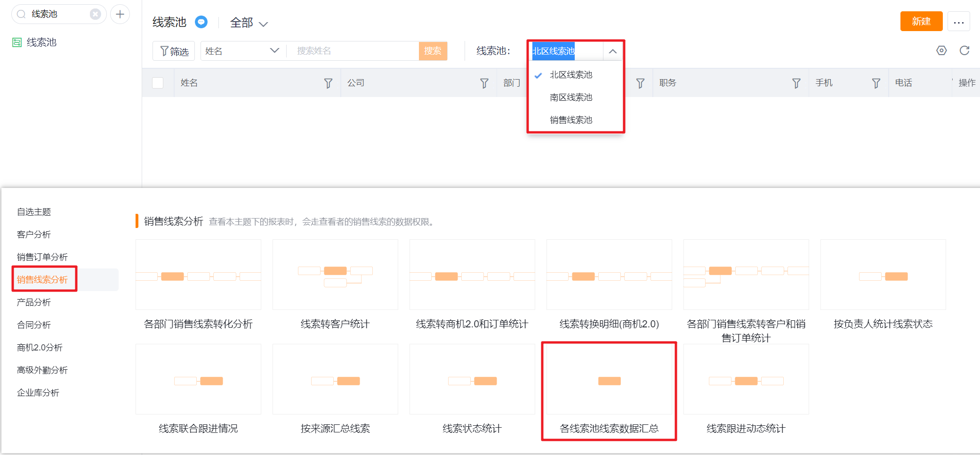Click the filter icon in 姓名 column

tap(328, 83)
